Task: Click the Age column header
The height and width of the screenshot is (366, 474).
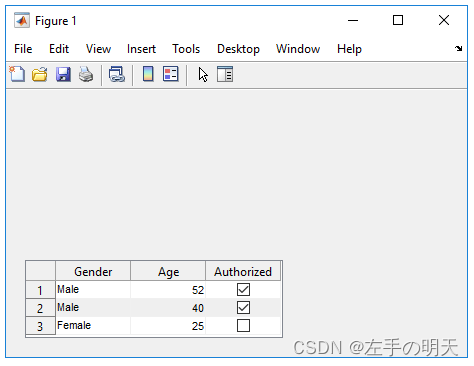Action: click(168, 271)
